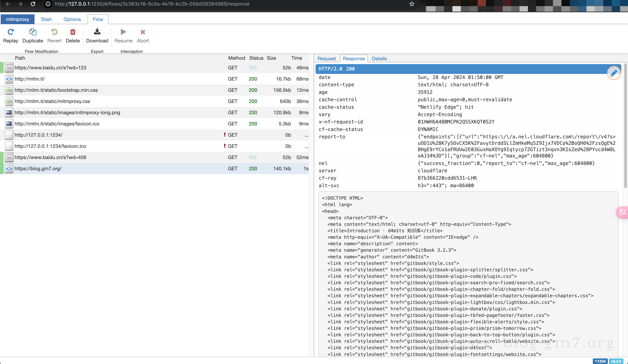Open the Start menu tab

[46, 19]
